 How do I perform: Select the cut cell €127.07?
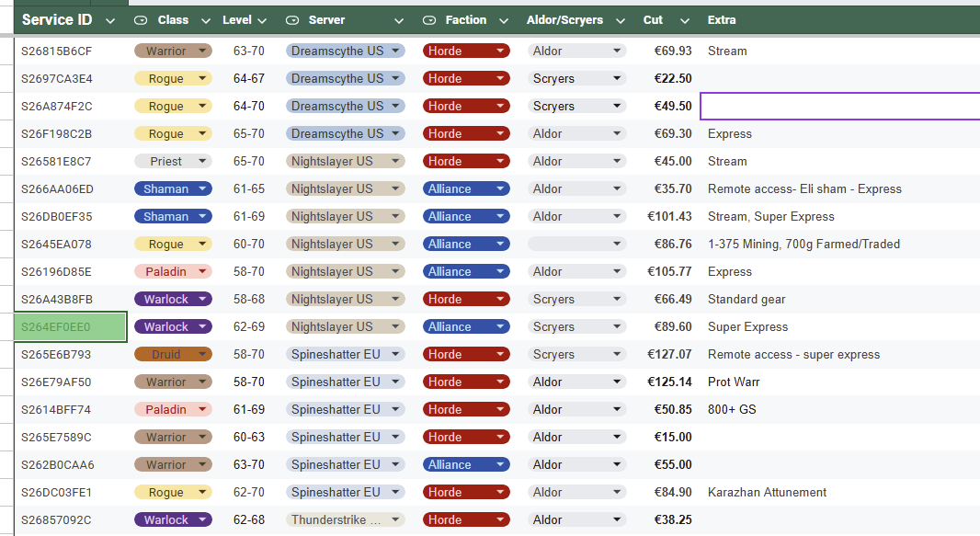coord(667,354)
